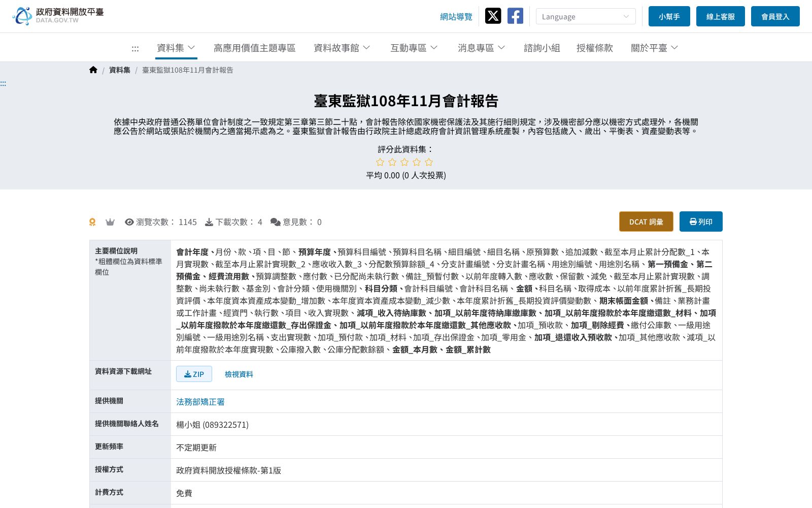Go to home via breadcrumb house icon
This screenshot has width=812, height=508.
tap(93, 70)
